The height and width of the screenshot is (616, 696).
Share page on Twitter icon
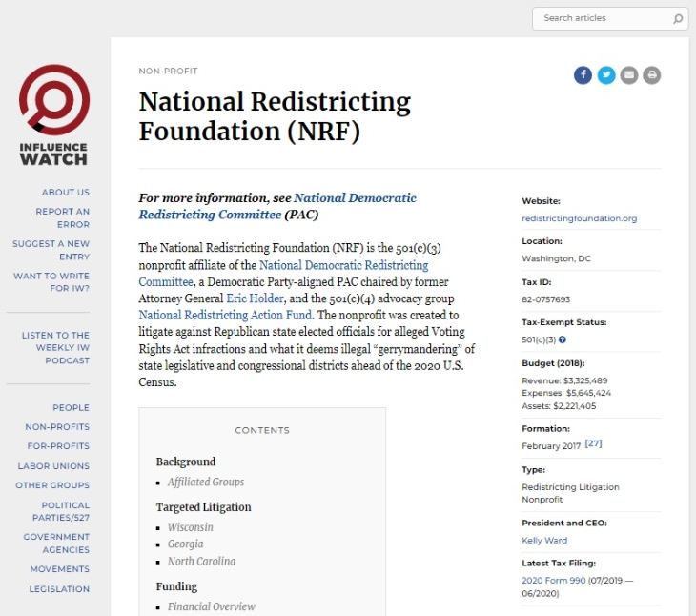[605, 75]
